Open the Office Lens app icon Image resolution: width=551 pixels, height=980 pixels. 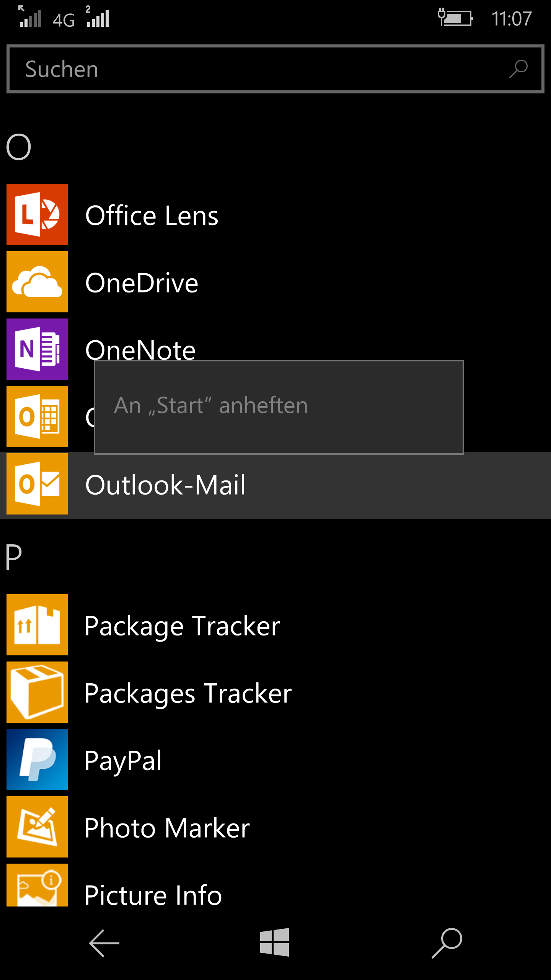37,214
